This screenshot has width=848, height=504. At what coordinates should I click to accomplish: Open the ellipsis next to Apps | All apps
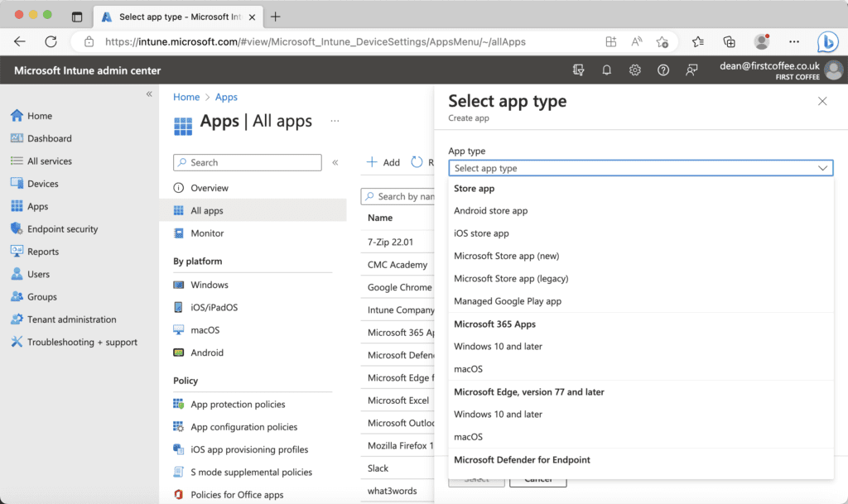click(335, 121)
